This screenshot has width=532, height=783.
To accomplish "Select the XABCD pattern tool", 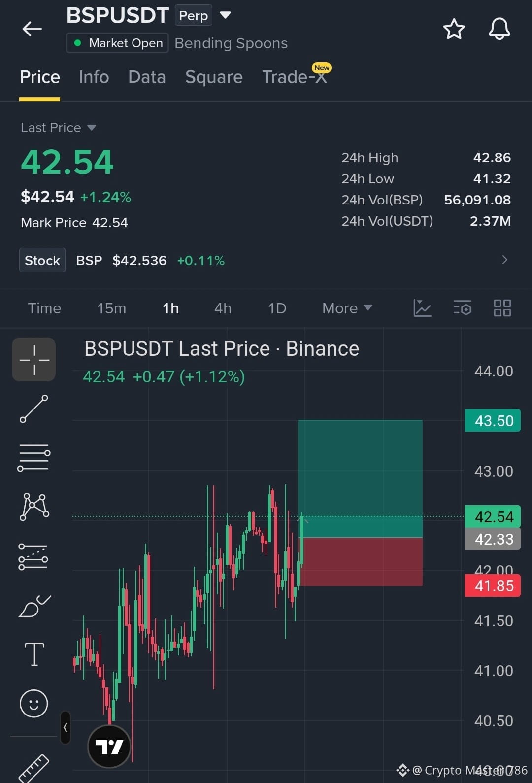I will coord(34,507).
